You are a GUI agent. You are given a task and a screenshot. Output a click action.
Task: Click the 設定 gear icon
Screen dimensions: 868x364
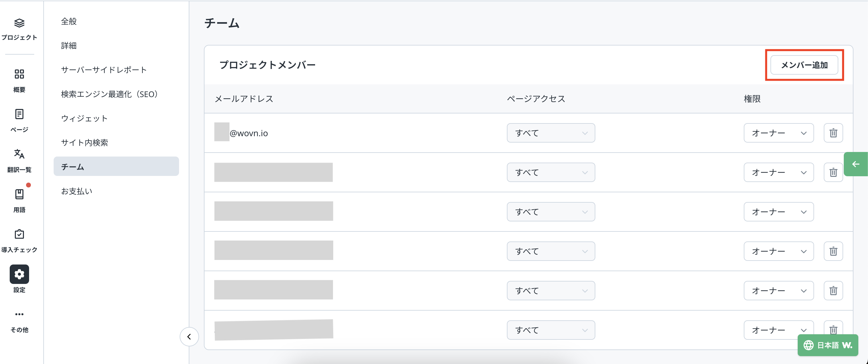point(19,274)
